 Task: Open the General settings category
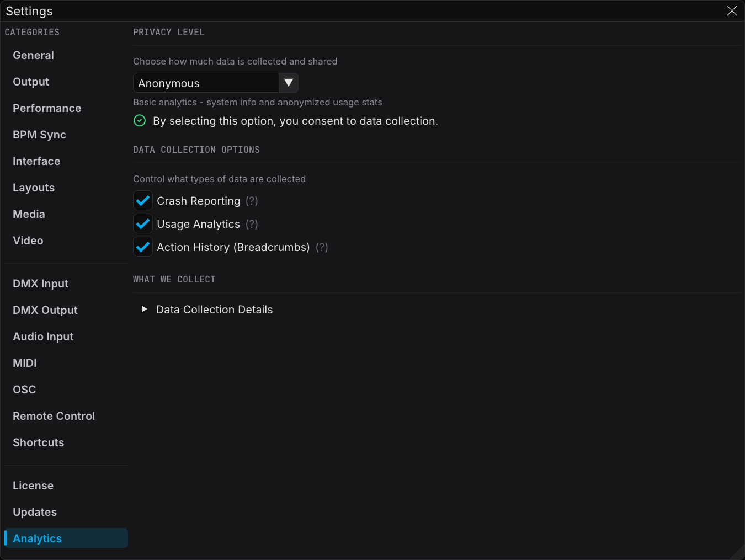[x=66, y=55]
